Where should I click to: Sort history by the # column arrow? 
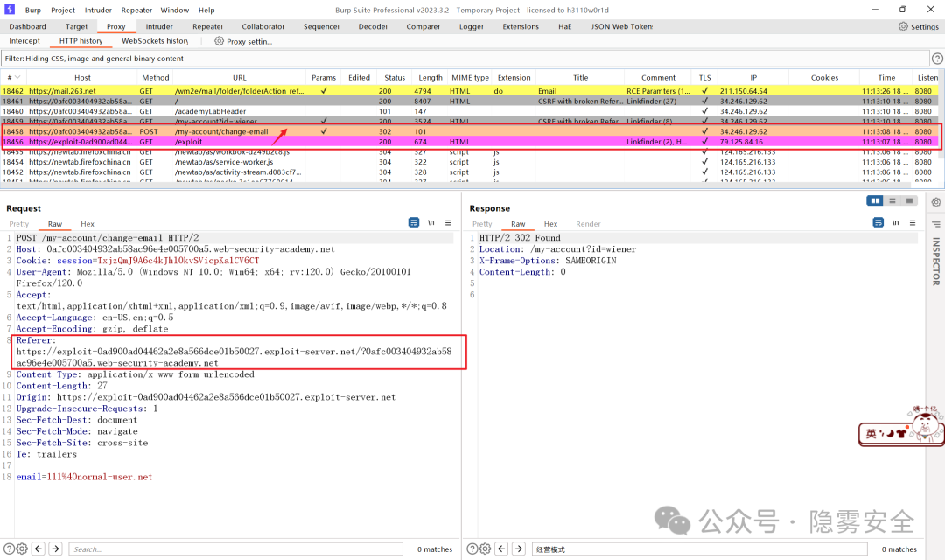17,77
